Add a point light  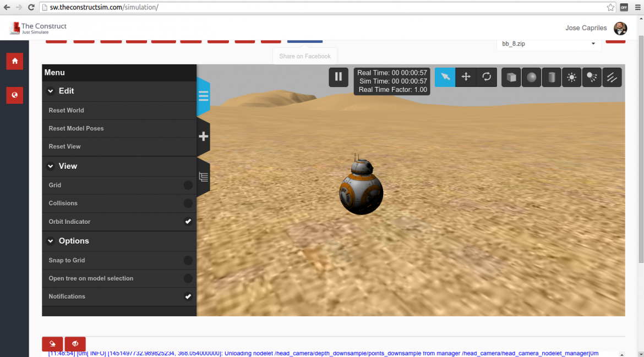(x=572, y=77)
